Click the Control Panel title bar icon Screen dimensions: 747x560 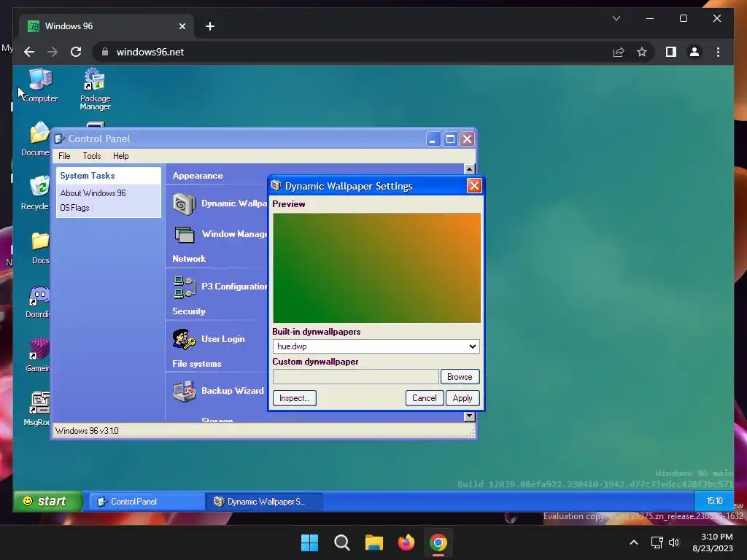pyautogui.click(x=60, y=139)
